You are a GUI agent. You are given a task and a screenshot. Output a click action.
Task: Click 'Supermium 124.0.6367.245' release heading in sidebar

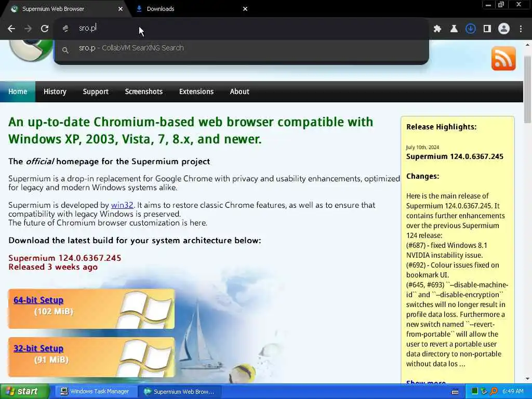point(455,157)
